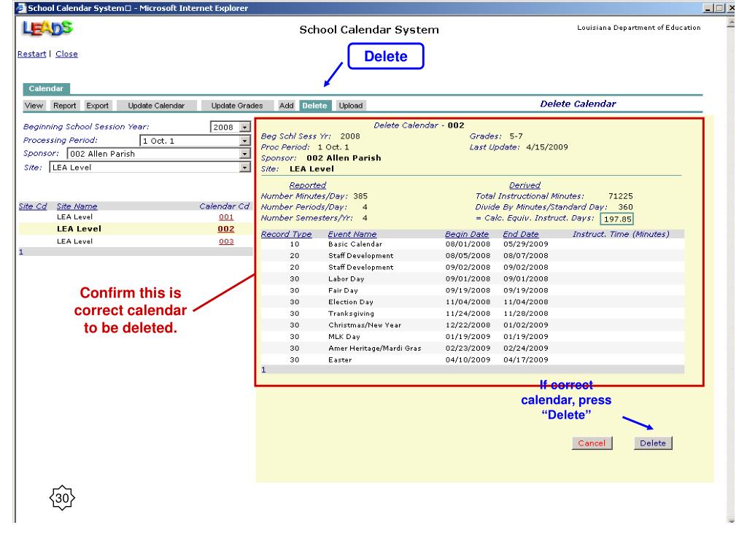The height and width of the screenshot is (560, 747).
Task: Sort records by Record Type column
Action: click(286, 234)
